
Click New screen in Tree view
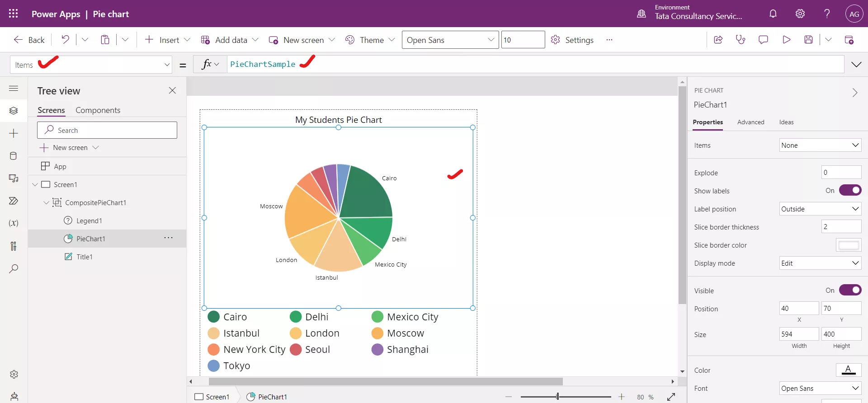69,148
